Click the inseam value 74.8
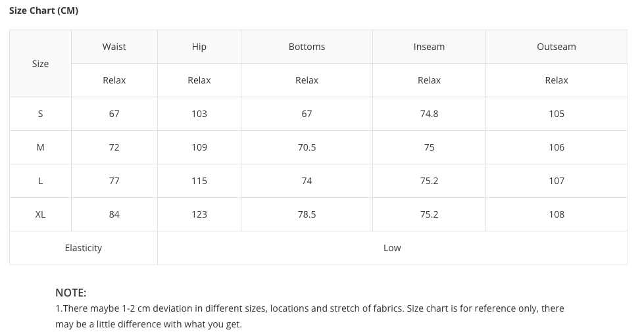 (429, 114)
